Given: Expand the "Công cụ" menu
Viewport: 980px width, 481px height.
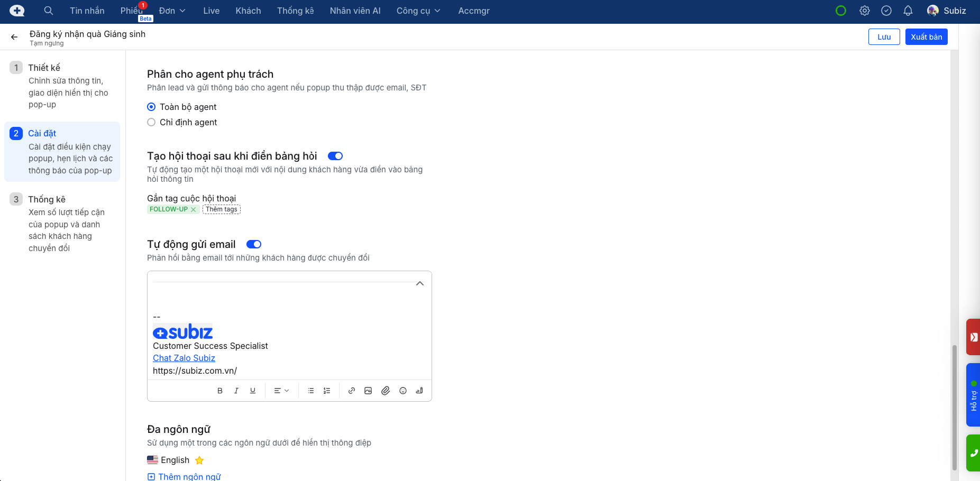Looking at the screenshot, I should [x=418, y=11].
